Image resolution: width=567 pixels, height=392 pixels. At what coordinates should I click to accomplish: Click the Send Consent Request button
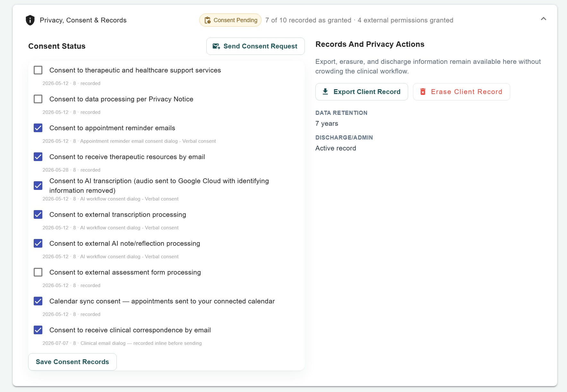click(x=255, y=46)
